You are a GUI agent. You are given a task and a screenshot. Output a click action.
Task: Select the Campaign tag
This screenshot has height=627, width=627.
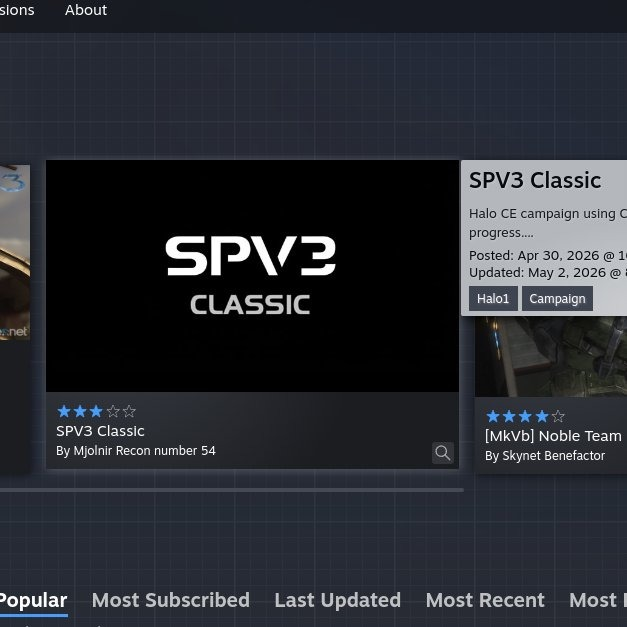coord(557,298)
